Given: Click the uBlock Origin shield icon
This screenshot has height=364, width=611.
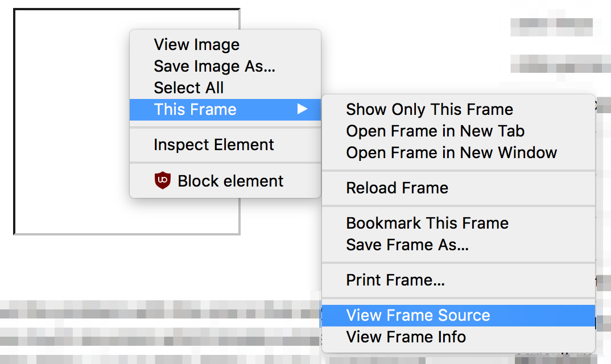Looking at the screenshot, I should (x=163, y=180).
